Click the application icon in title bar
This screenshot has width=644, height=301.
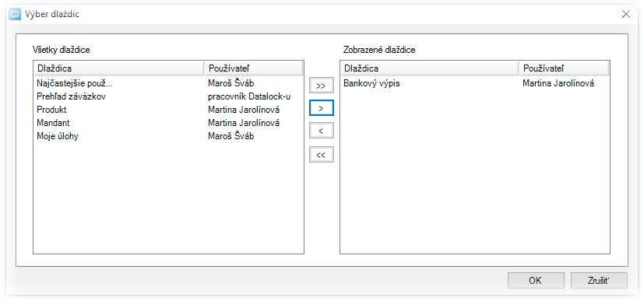15,14
